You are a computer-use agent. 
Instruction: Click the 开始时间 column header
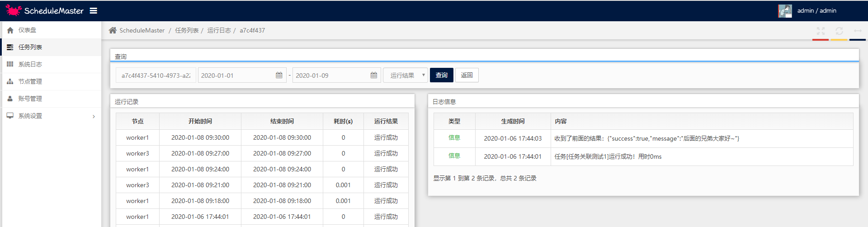point(200,121)
